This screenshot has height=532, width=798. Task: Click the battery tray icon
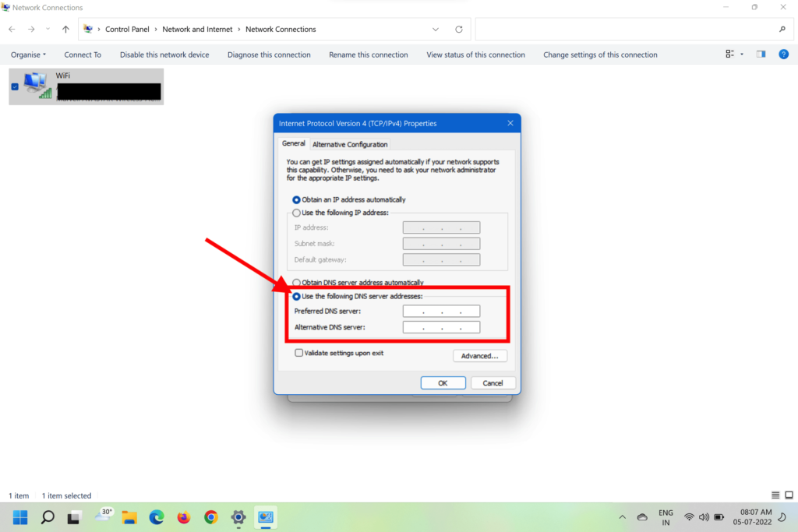[719, 517]
